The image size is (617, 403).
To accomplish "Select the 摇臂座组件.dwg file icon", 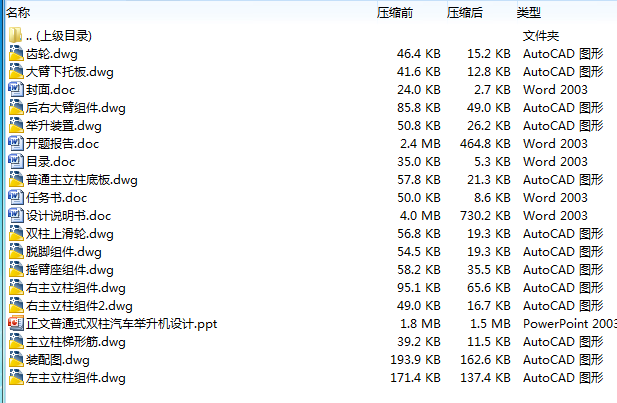I will click(16, 270).
